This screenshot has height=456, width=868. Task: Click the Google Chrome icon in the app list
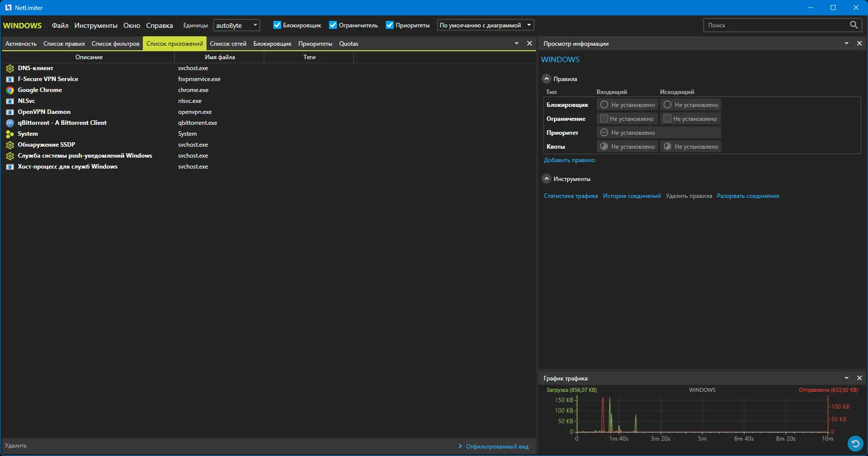coord(10,91)
